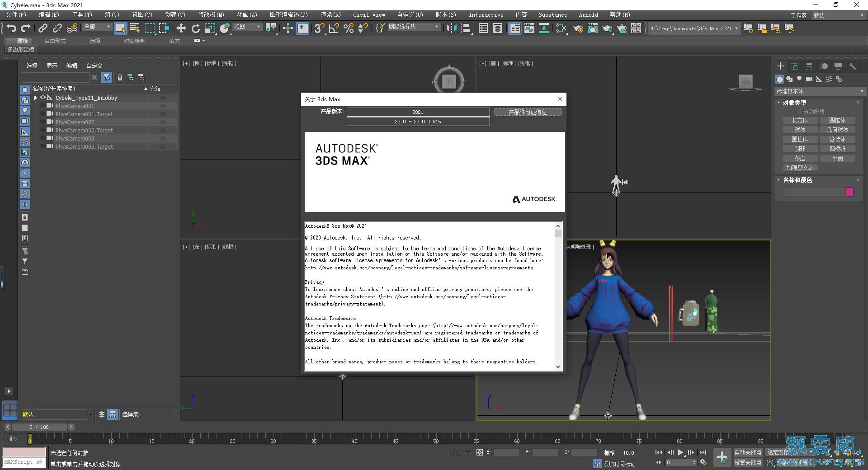The width and height of the screenshot is (868, 470).
Task: Toggle the Layer Explorer icon
Action: click(x=498, y=28)
